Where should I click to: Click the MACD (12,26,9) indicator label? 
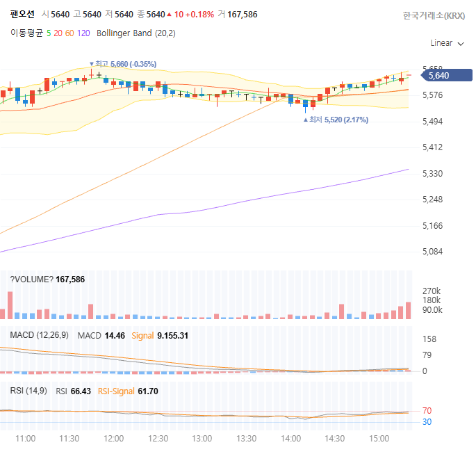(39, 335)
